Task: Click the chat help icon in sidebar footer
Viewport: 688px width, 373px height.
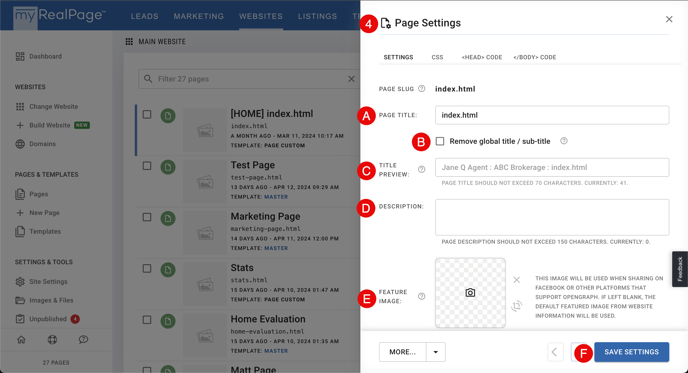Action: click(83, 339)
